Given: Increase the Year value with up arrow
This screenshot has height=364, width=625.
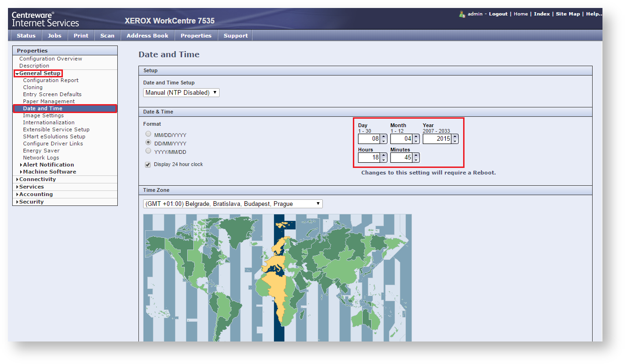Looking at the screenshot, I should [x=455, y=136].
